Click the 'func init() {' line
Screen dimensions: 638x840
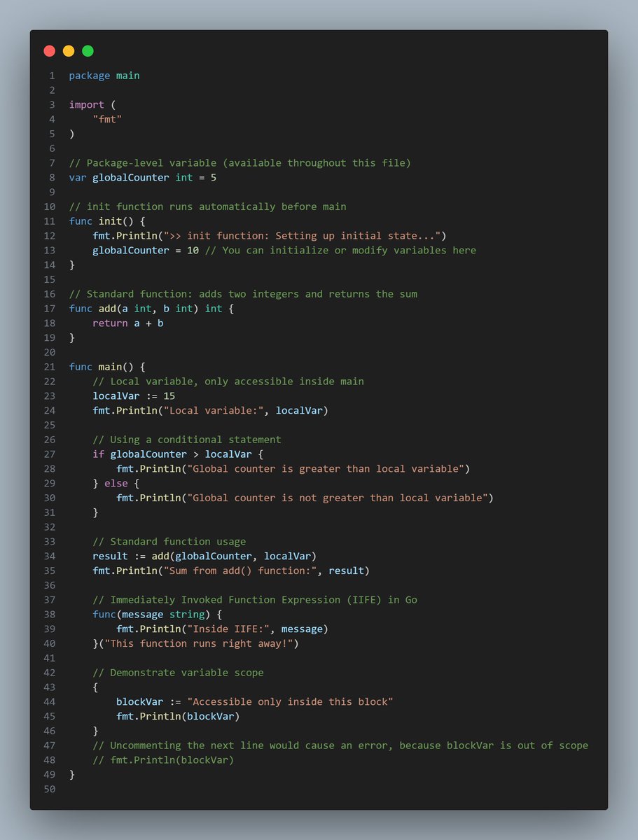(x=107, y=221)
